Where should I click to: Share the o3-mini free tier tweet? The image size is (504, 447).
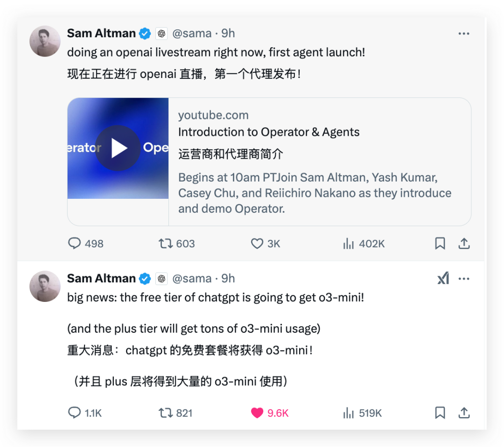click(x=464, y=412)
